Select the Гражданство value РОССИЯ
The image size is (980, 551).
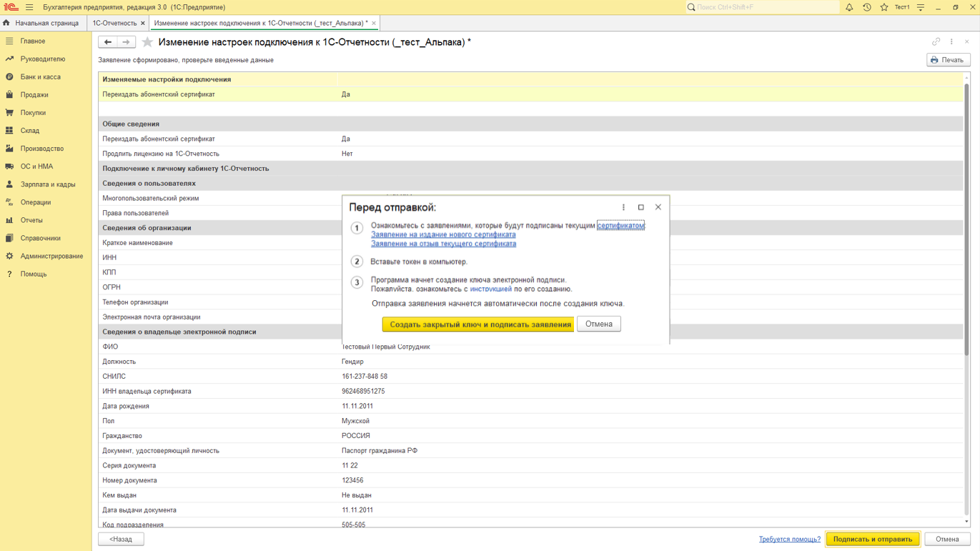[x=356, y=436]
